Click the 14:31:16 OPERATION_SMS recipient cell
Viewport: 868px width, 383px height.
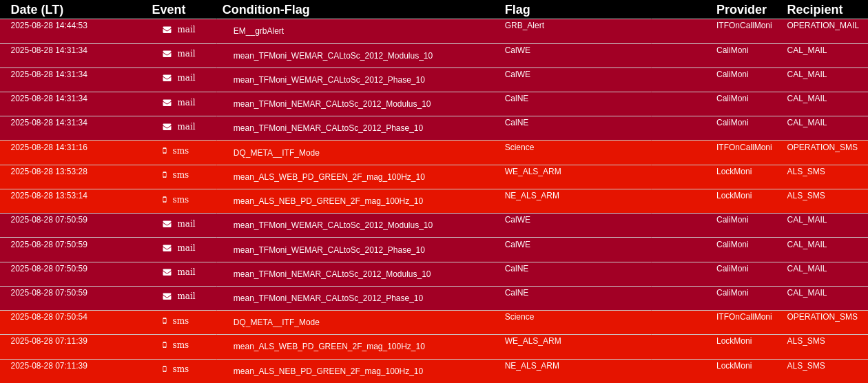(x=822, y=147)
